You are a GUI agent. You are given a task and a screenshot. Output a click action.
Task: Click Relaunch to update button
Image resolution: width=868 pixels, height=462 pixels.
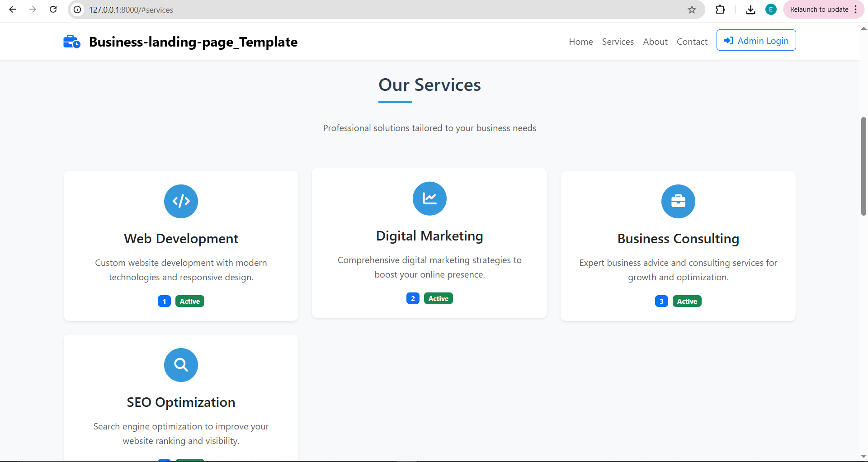(819, 9)
